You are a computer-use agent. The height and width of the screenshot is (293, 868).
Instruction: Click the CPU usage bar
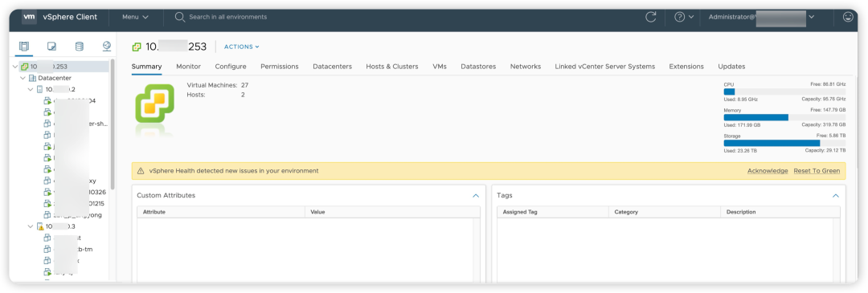coord(784,92)
